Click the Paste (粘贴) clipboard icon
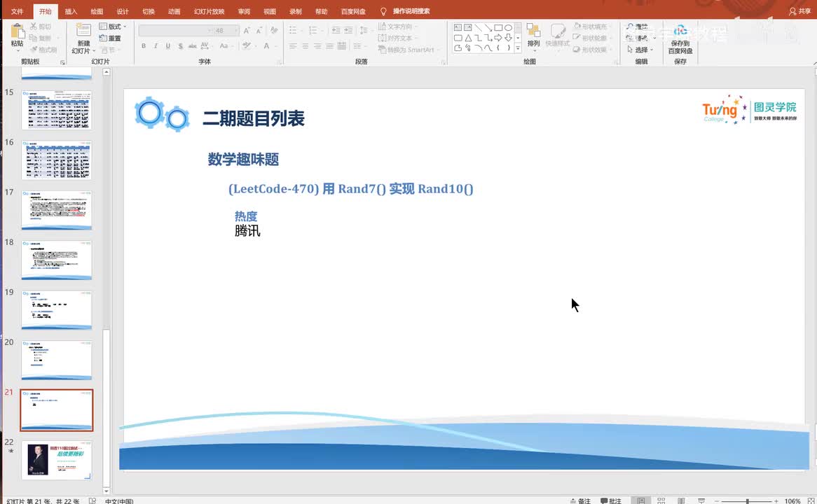This screenshot has height=504, width=817. [x=18, y=31]
